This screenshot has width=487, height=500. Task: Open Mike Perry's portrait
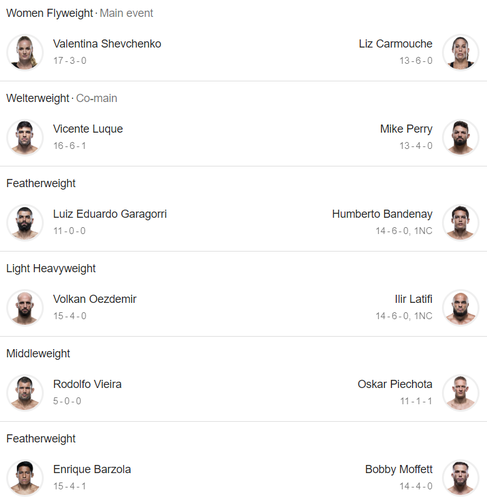pyautogui.click(x=460, y=137)
